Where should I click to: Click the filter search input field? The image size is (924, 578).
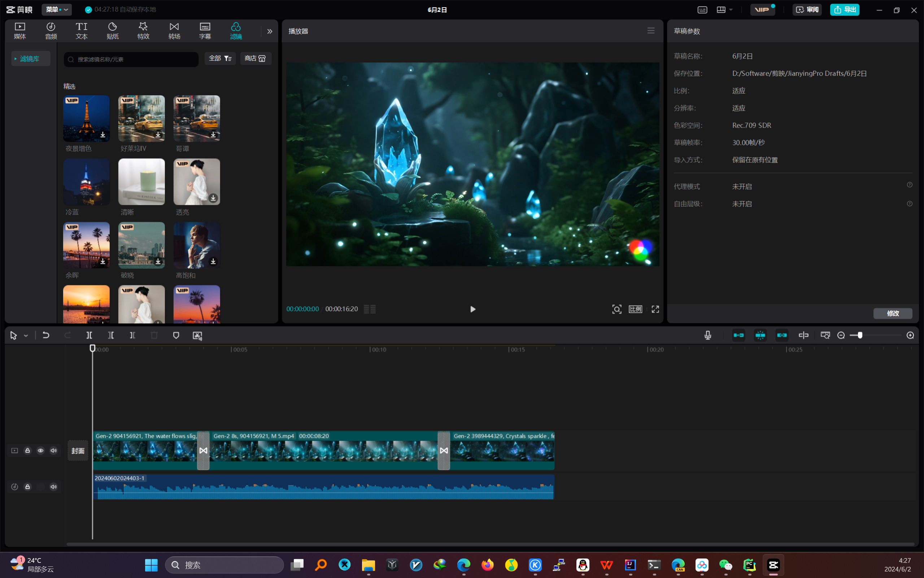(131, 59)
